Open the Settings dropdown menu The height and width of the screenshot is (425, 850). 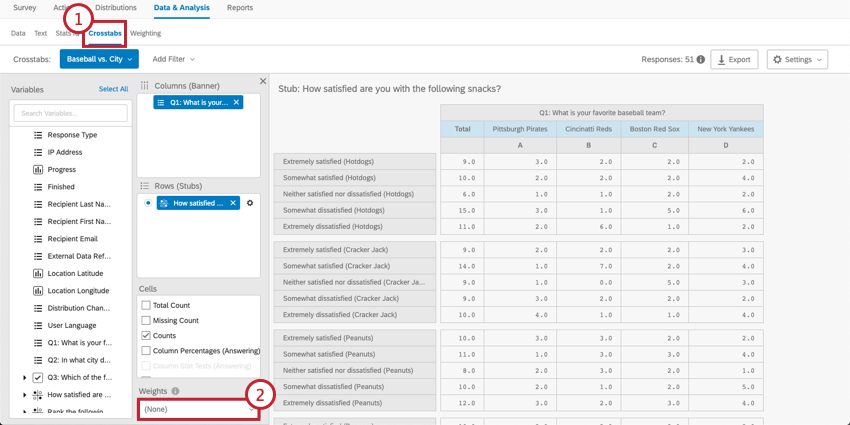(797, 60)
